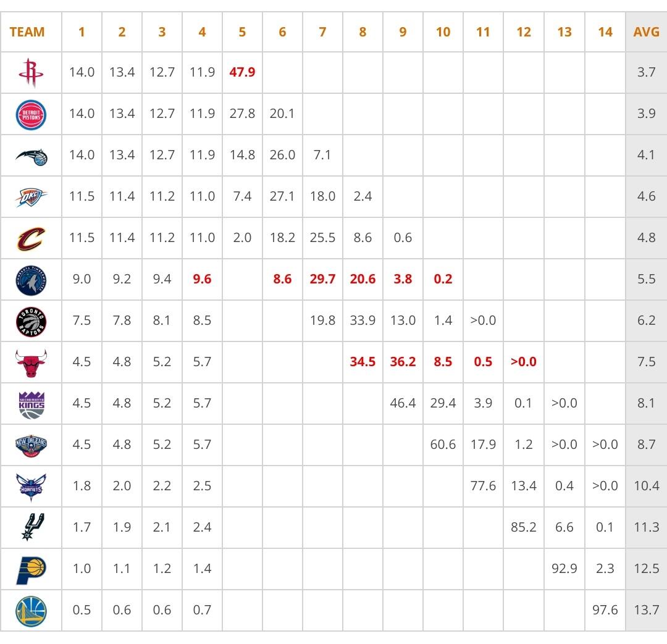
Task: Click the red 47.9 Rockets cell
Action: tap(242, 72)
